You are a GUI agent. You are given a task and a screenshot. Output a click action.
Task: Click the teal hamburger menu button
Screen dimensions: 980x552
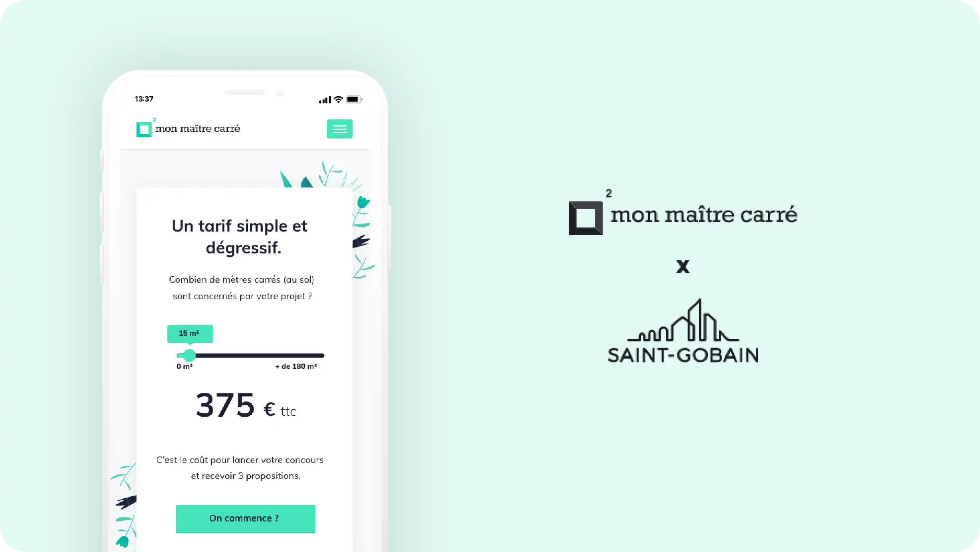point(339,129)
